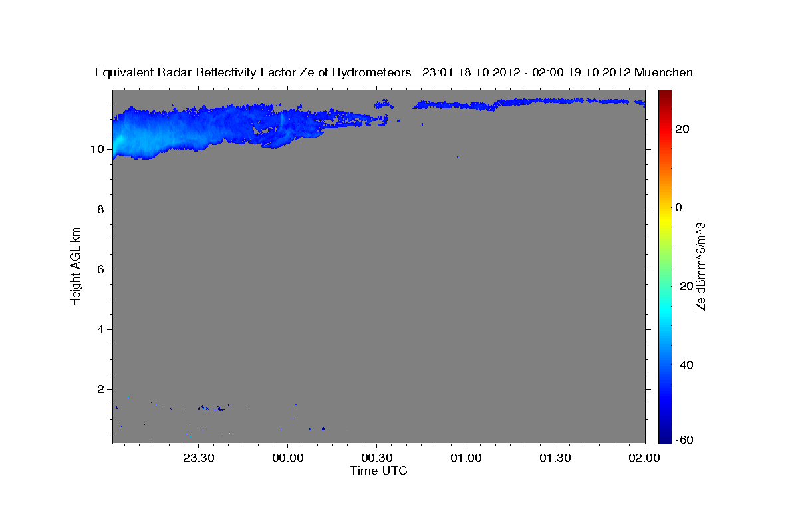Click the '00:00' time tick label
798x532 pixels.
[288, 458]
